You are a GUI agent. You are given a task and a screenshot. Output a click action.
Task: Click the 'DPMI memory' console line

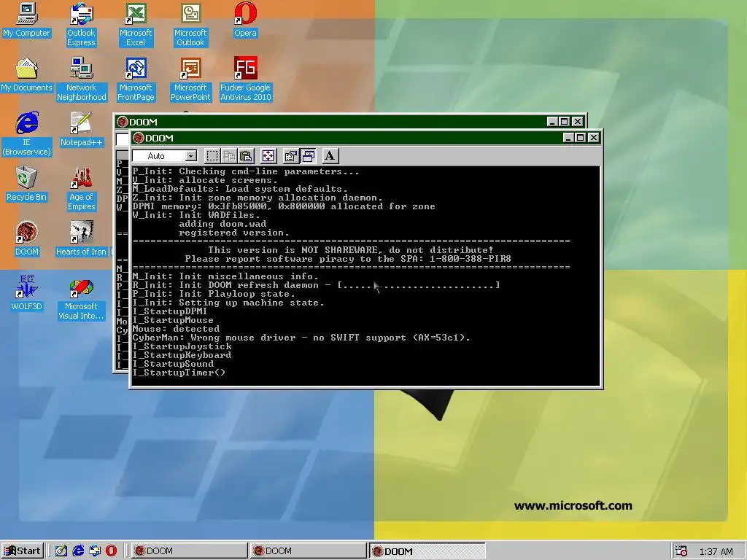click(x=284, y=206)
